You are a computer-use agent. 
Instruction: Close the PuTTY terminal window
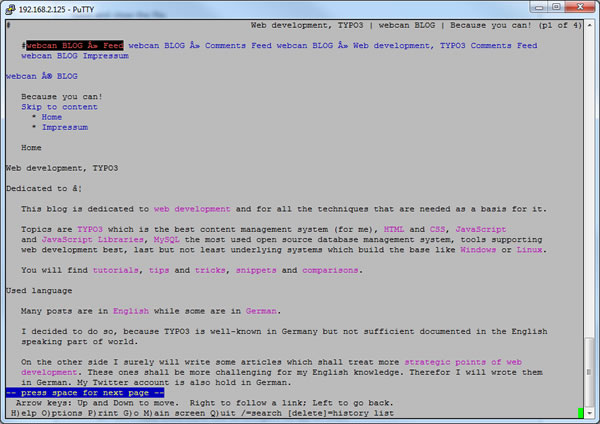tap(579, 6)
